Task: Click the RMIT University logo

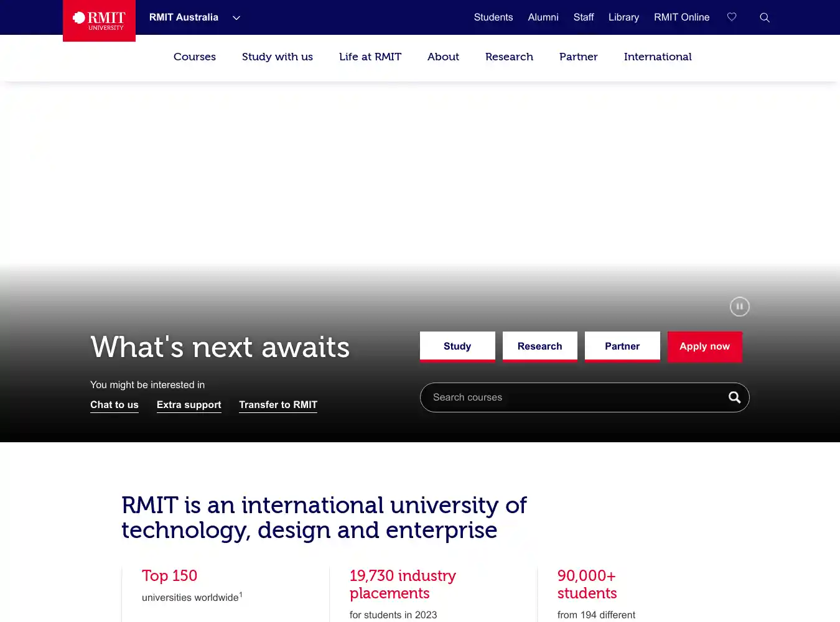Action: point(99,21)
